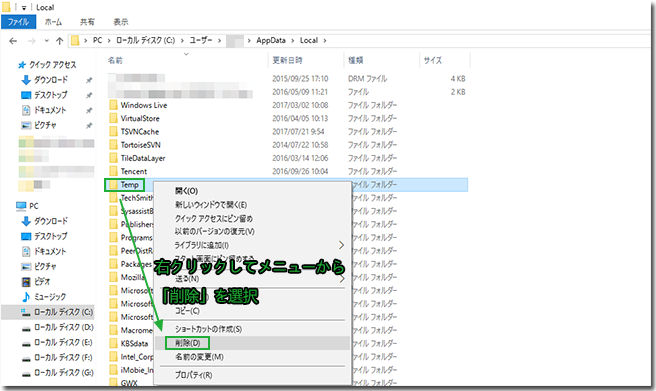
Task: Choose プロパティ(R) in context menu
Action: coord(193,375)
